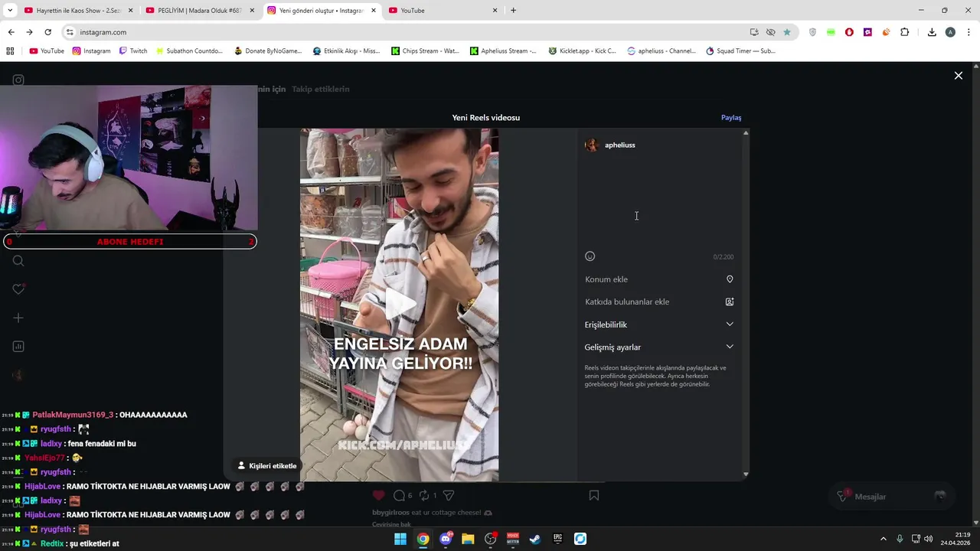The image size is (980, 551).
Task: Open the Etkinlik Akışı bookmark
Action: [x=346, y=51]
